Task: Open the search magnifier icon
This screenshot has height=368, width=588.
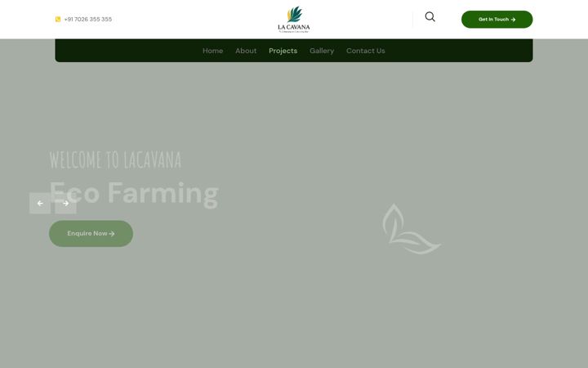Action: point(430,17)
